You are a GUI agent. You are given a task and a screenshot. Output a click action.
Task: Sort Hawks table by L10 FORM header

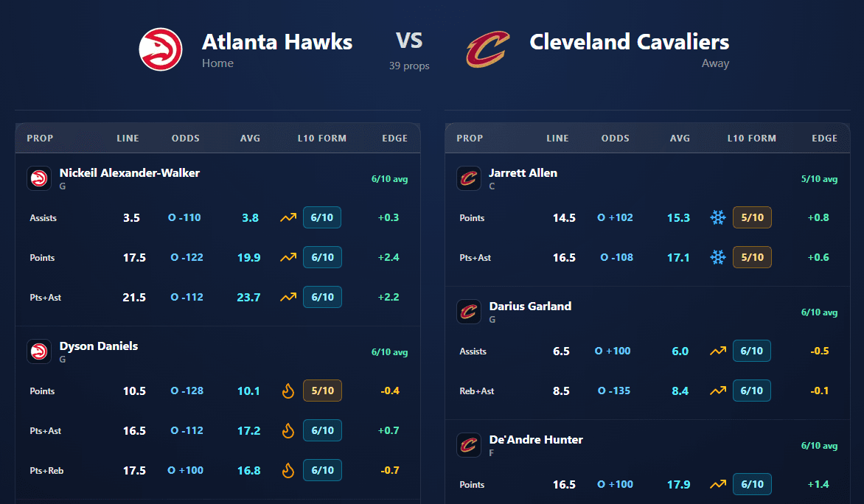coord(322,139)
